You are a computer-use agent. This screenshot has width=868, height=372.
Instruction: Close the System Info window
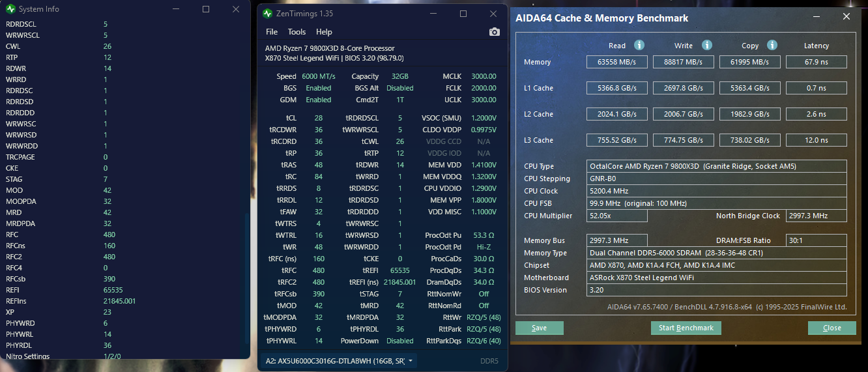tap(236, 9)
